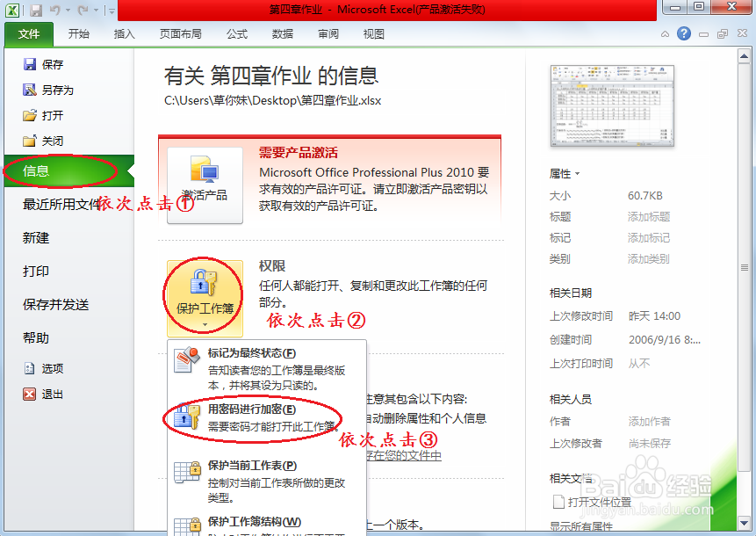Click 另存为 in the backstage menu
This screenshot has width=756, height=536.
pos(48,90)
